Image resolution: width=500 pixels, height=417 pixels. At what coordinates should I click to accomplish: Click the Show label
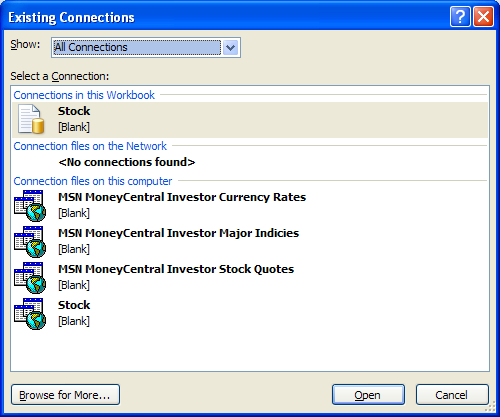(x=25, y=44)
